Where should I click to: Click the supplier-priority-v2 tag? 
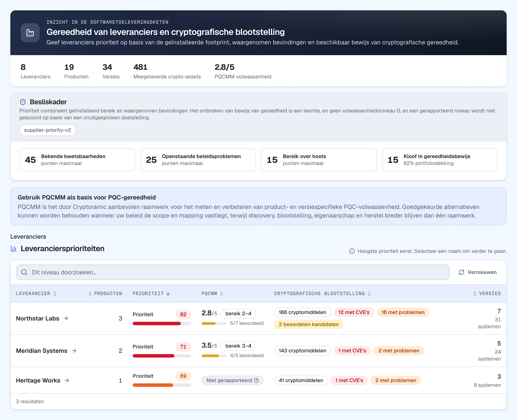(x=47, y=130)
